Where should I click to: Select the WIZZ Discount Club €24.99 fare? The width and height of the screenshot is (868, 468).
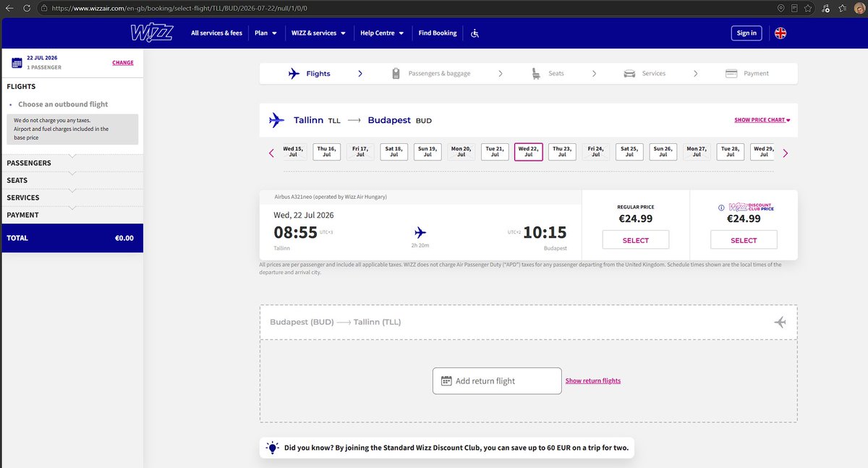click(744, 240)
